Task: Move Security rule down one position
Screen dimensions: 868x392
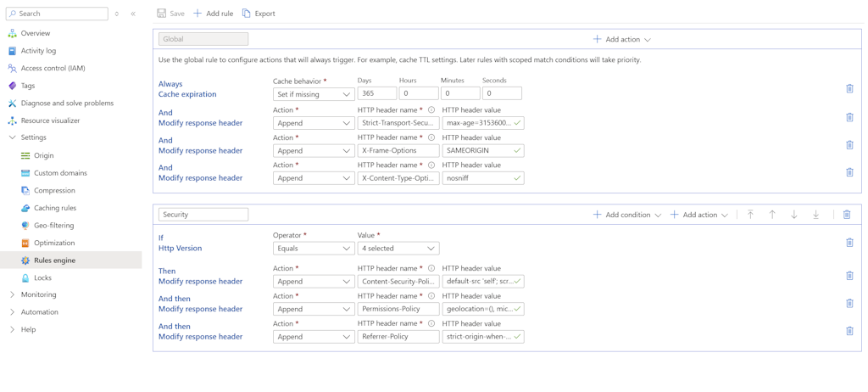Action: coord(793,215)
